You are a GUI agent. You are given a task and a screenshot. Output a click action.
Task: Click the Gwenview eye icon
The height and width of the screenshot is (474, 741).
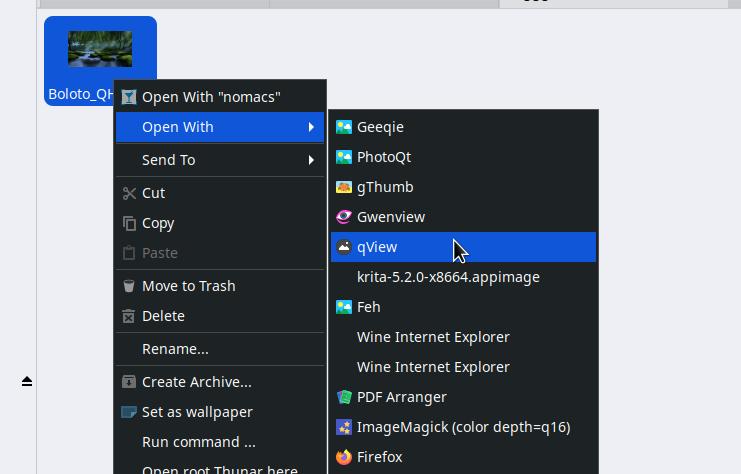[x=344, y=217]
